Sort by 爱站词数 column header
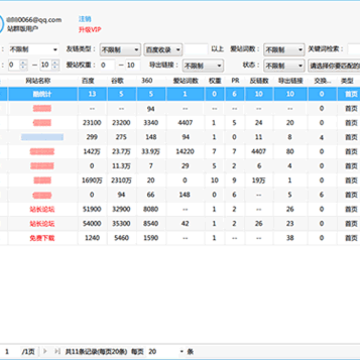This screenshot has height=360, width=360. point(185,81)
